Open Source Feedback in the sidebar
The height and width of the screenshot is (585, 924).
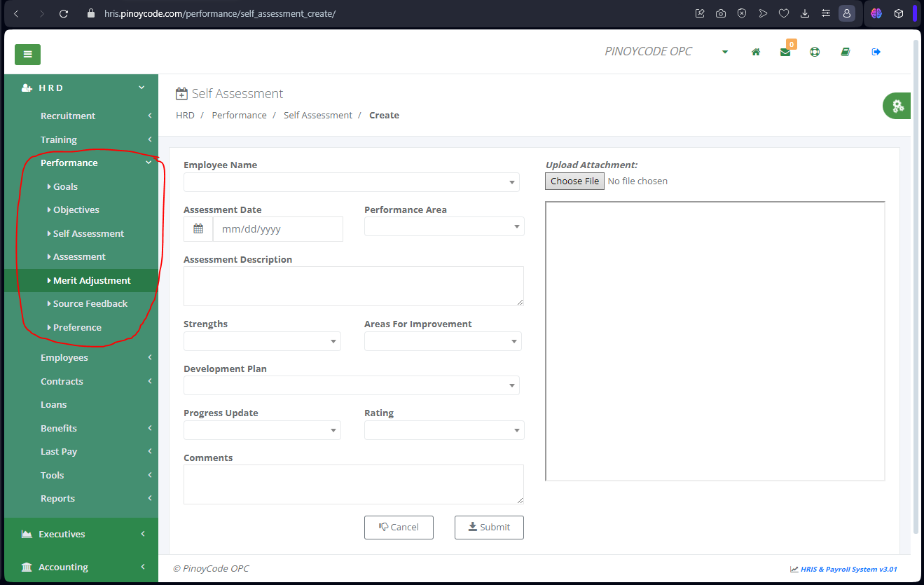(90, 303)
